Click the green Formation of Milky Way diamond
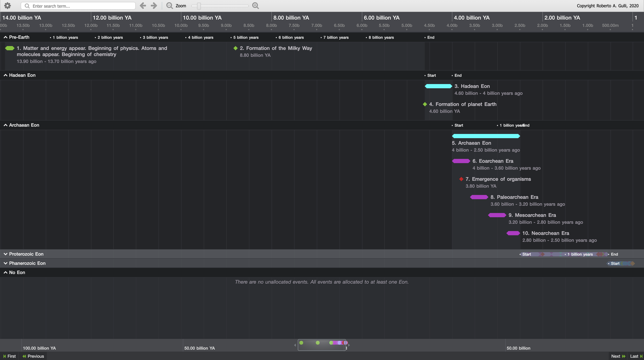The height and width of the screenshot is (360, 644). pyautogui.click(x=235, y=48)
